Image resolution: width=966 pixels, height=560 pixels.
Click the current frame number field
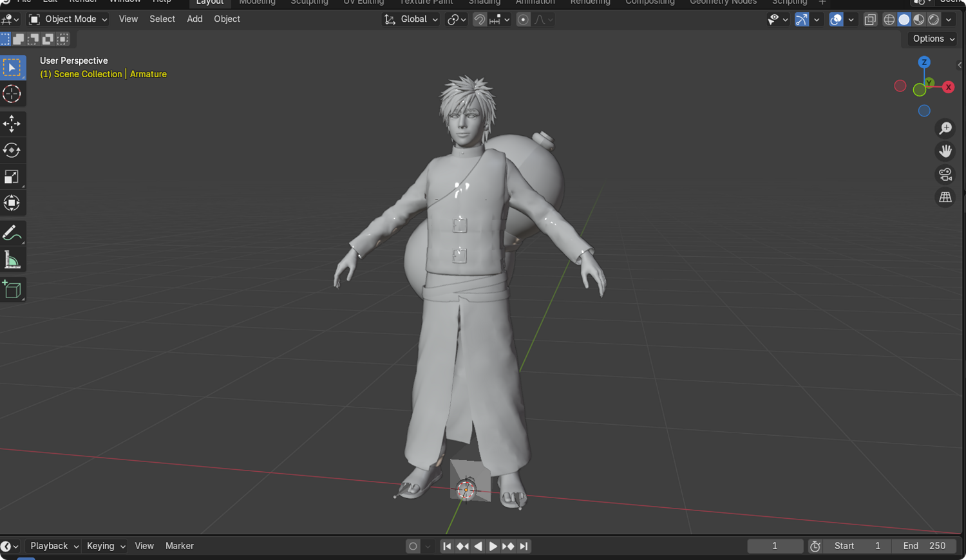pos(775,546)
